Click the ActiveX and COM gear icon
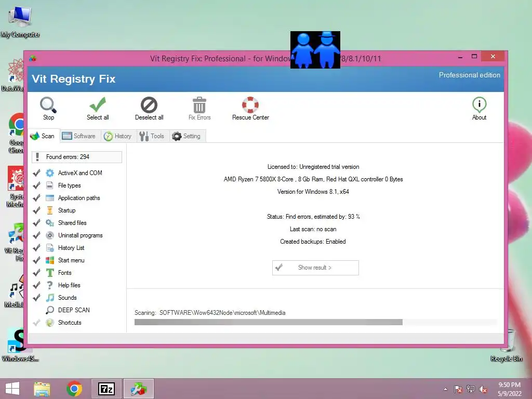The width and height of the screenshot is (532, 399). coord(50,173)
